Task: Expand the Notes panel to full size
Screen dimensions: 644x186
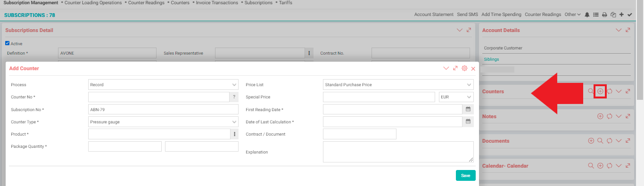Action: click(x=627, y=116)
